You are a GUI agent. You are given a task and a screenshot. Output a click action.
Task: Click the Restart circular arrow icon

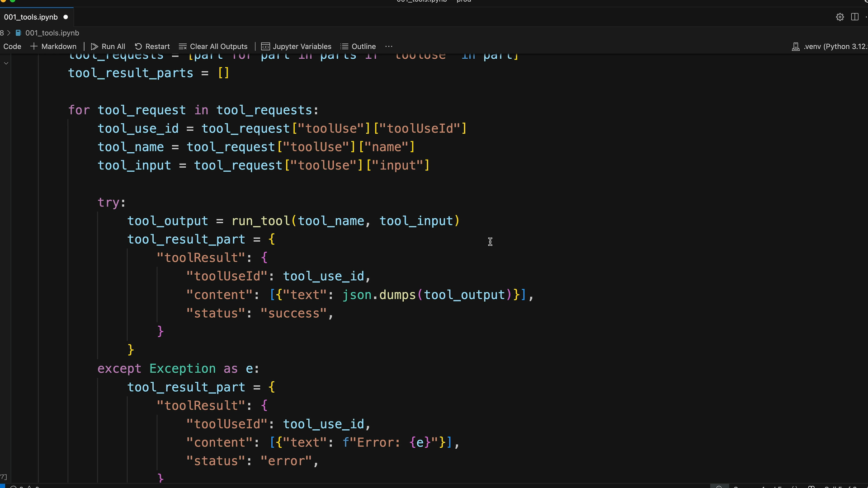click(x=138, y=47)
